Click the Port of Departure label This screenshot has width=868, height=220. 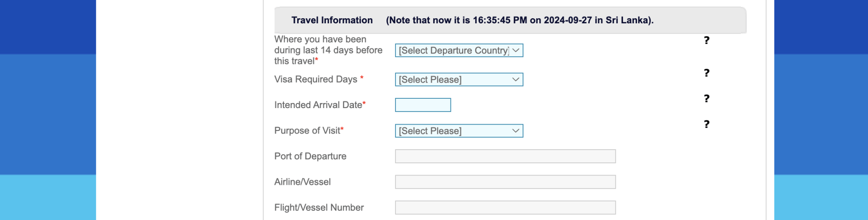click(310, 156)
